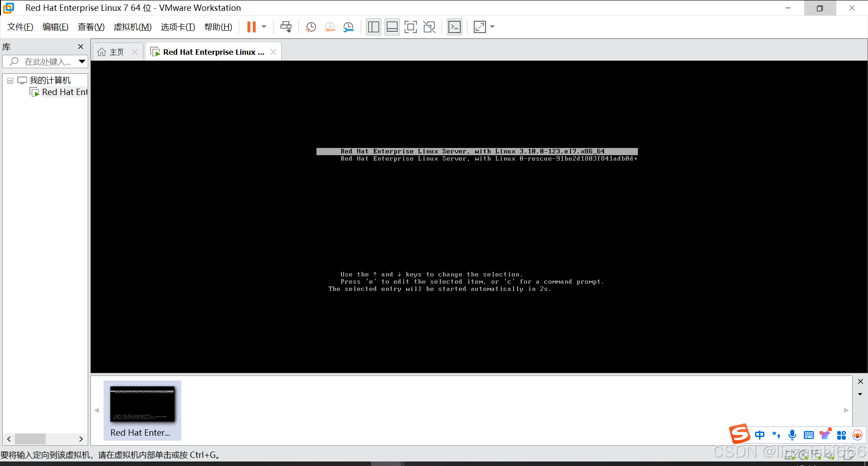Open the Sogou soft keyboard icon
The image size is (868, 466).
point(809,435)
